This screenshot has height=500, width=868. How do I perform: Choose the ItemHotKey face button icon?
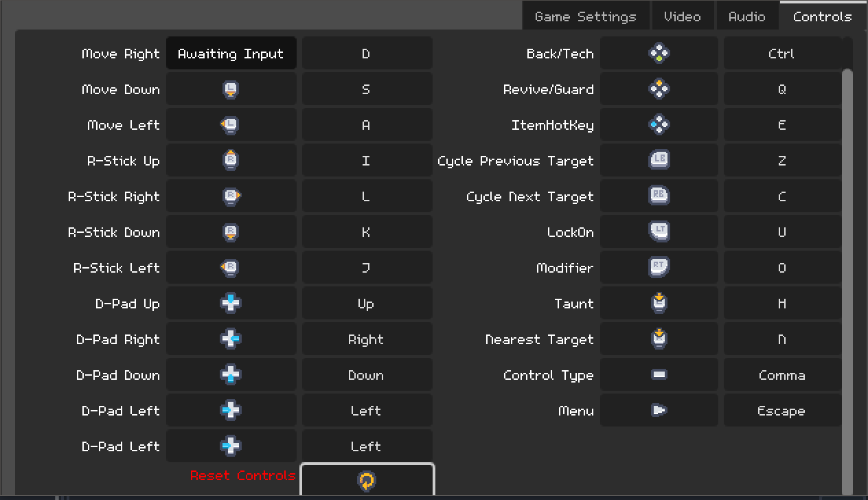click(659, 125)
